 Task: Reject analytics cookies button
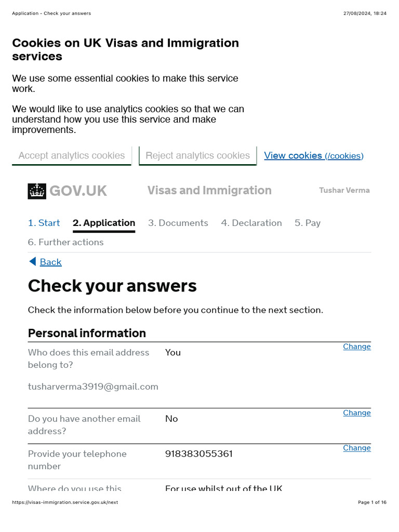tap(198, 156)
